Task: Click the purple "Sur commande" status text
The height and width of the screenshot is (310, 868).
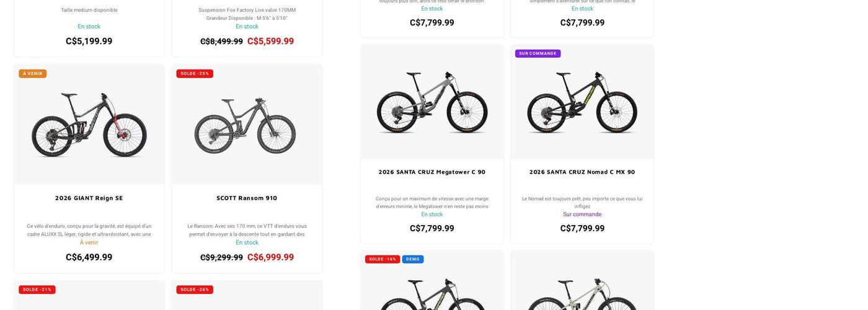Action: tap(582, 215)
